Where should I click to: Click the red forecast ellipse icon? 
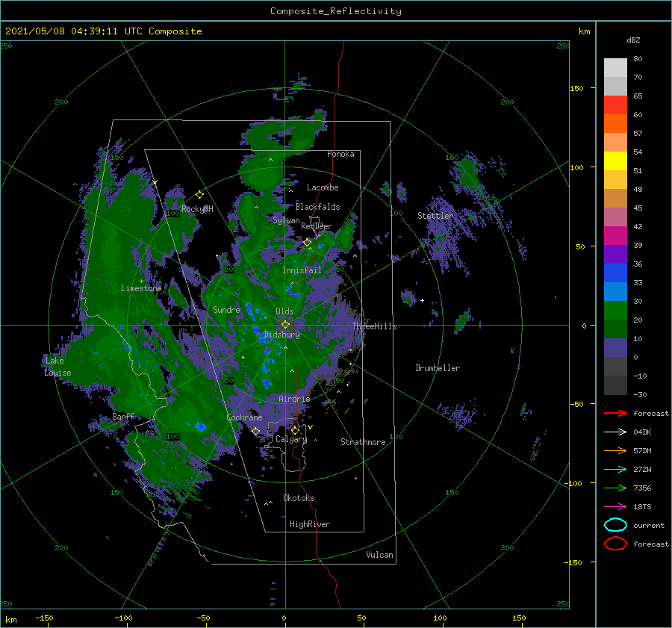pos(615,544)
